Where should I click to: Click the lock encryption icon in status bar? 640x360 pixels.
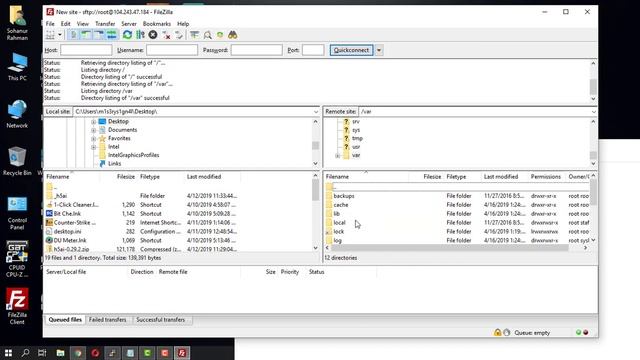pyautogui.click(x=497, y=333)
